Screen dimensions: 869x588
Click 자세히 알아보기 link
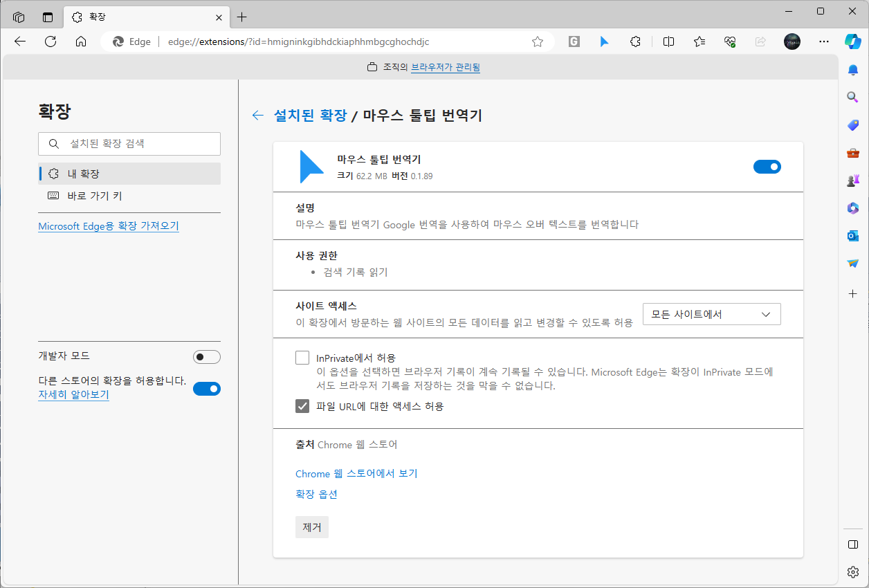click(73, 394)
